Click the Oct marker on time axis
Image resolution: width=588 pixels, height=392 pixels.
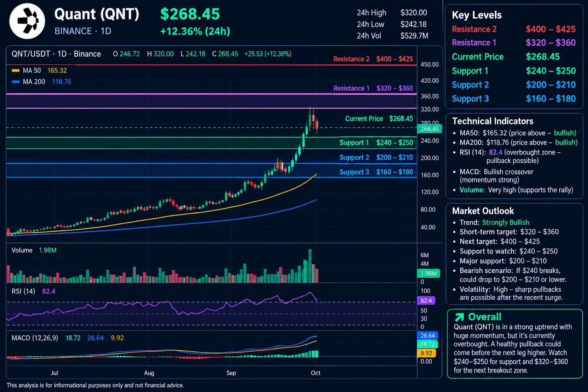tap(316, 373)
